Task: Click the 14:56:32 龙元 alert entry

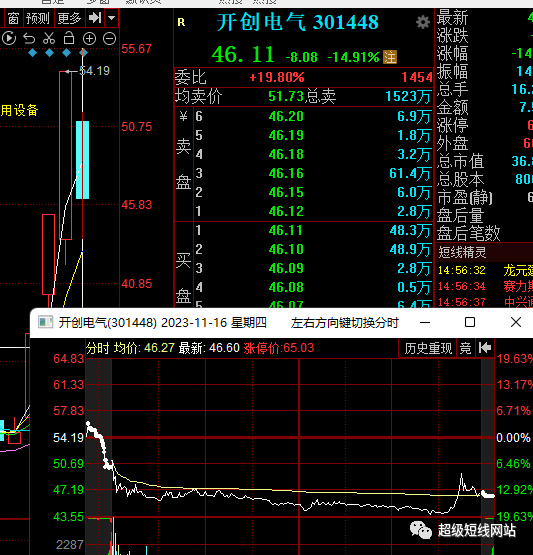Action: click(x=485, y=270)
